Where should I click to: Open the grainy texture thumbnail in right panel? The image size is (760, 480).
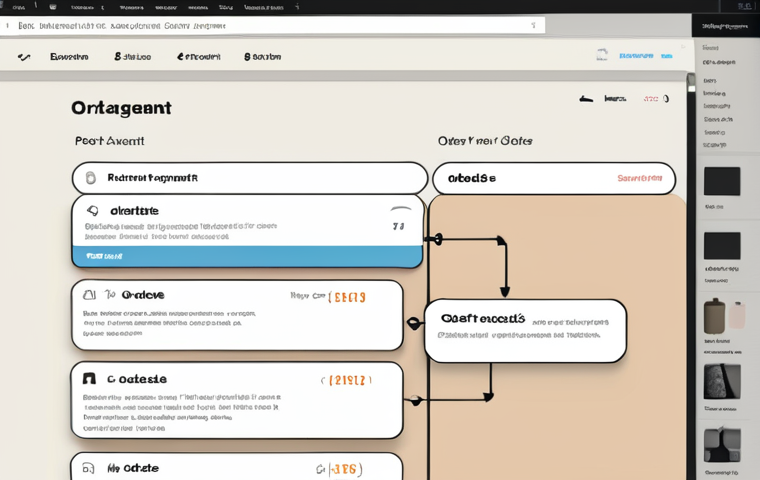722,381
